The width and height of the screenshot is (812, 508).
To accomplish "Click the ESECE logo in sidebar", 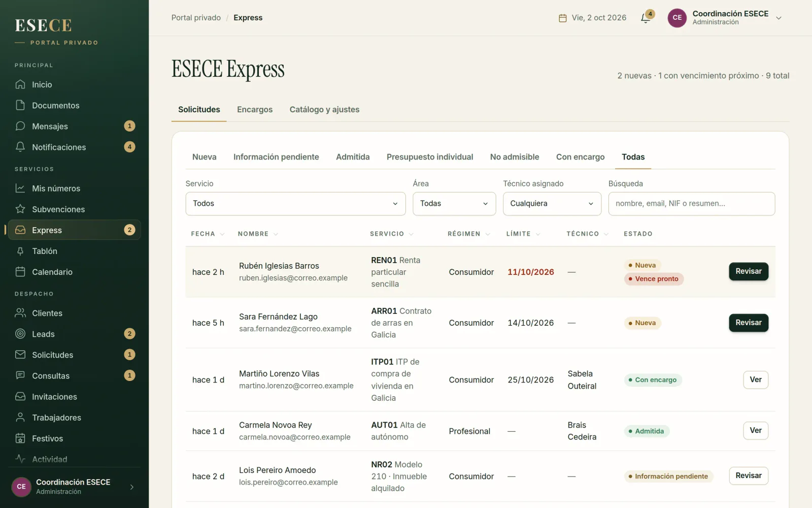I will pos(43,25).
